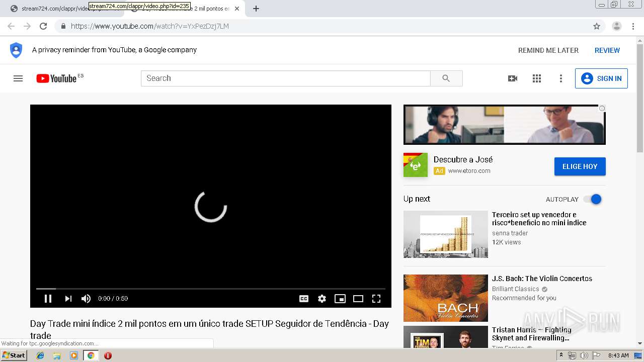
Task: Click the ELIGE HOY ad button
Action: [580, 166]
